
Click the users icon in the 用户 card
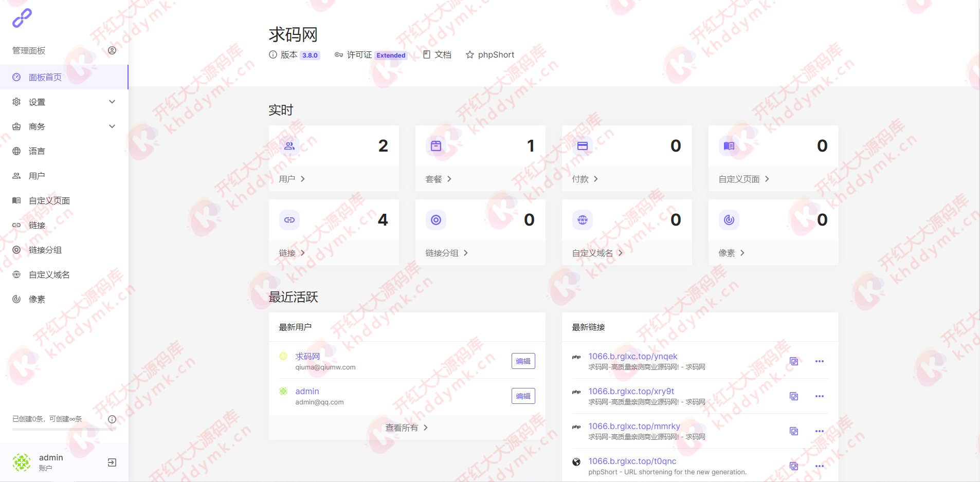coord(289,146)
